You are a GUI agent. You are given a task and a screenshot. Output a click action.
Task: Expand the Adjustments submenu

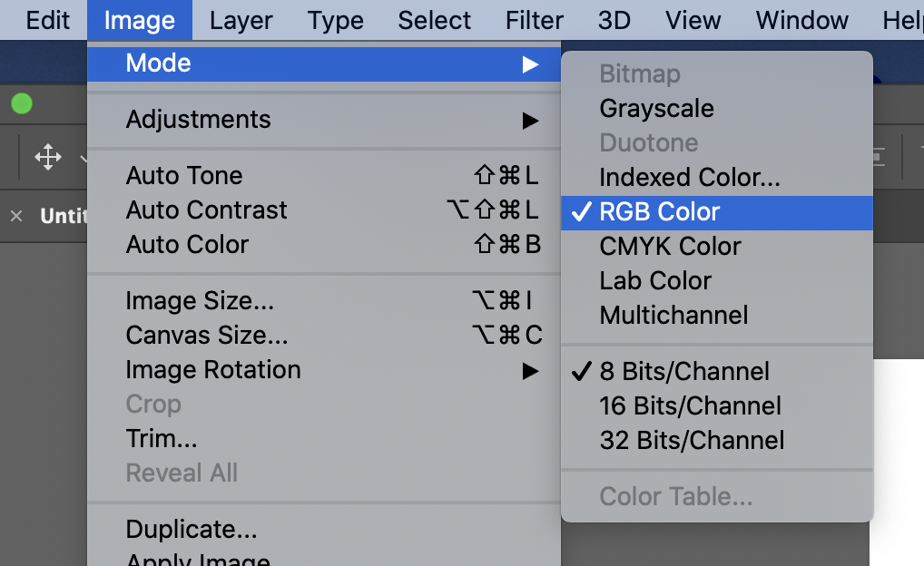[x=324, y=120]
